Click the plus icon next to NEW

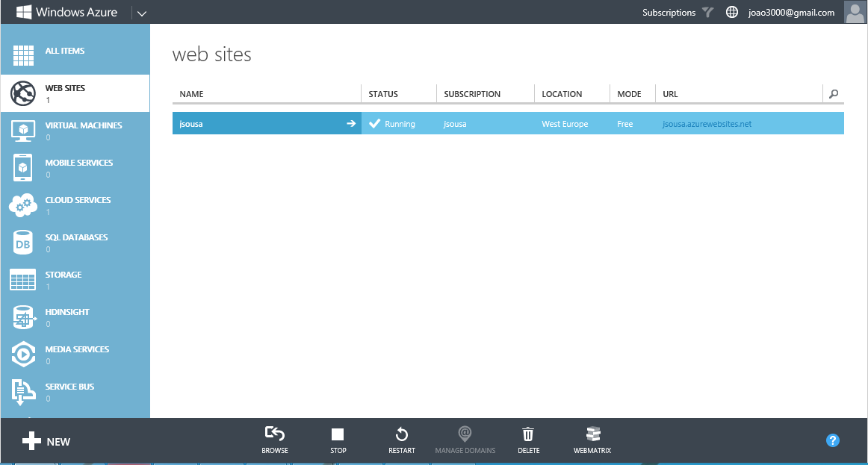click(31, 440)
